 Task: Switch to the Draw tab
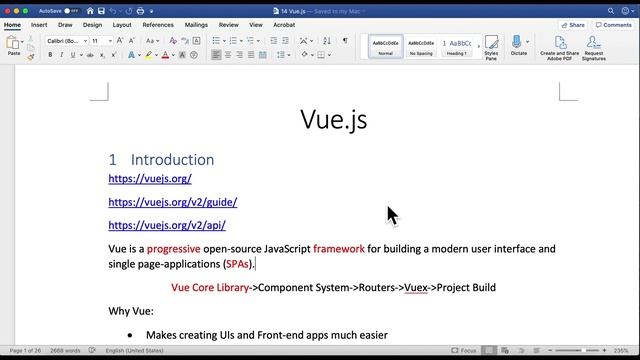click(65, 25)
